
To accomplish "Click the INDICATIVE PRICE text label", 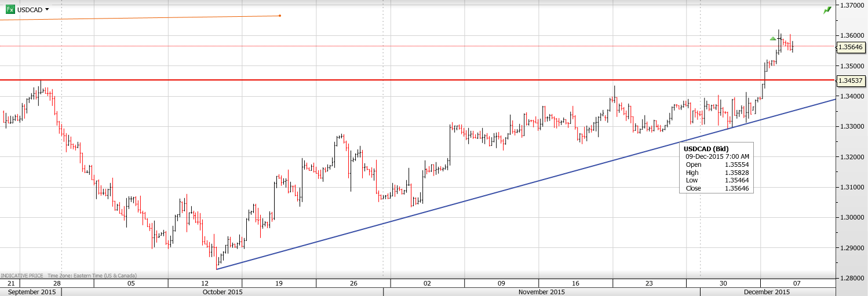I will [x=22, y=276].
